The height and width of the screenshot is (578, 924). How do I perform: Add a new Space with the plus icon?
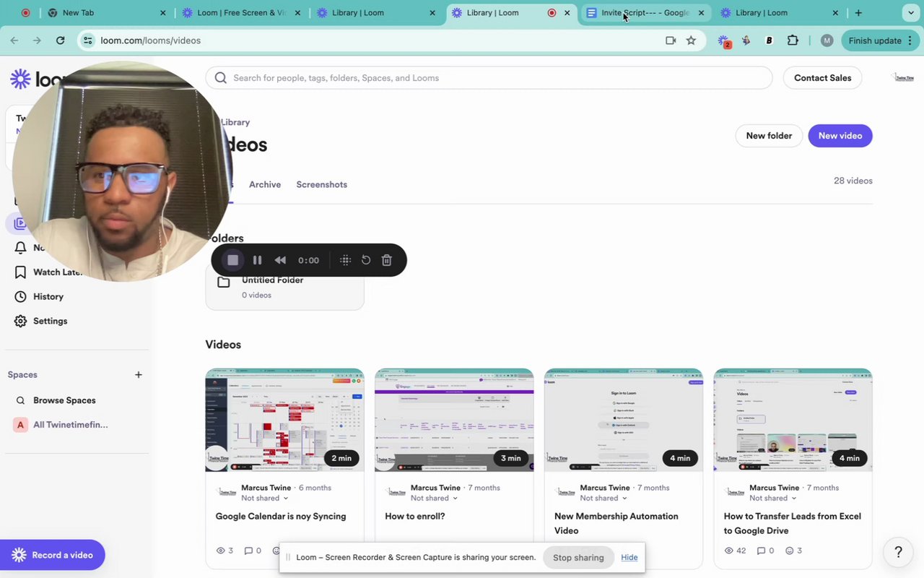[x=139, y=374]
